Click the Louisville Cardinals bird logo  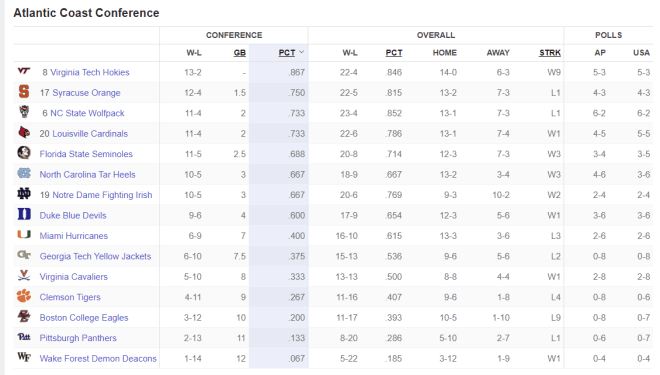(x=24, y=133)
